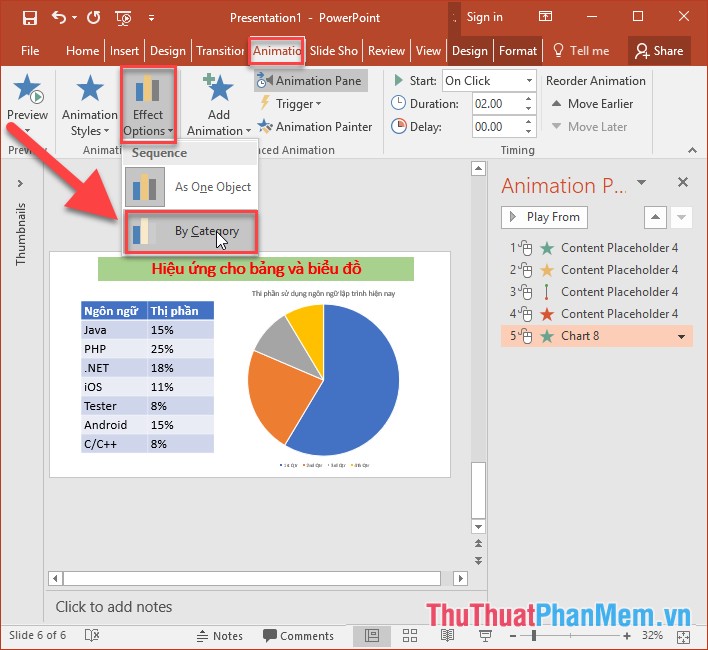Viewport: 708px width, 650px height.
Task: Choose By Category sequence option
Action: point(190,232)
